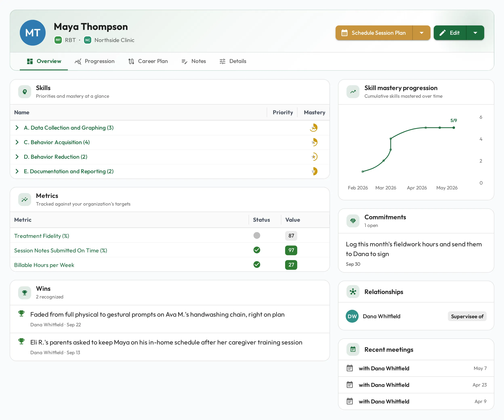Click green check status for Billable Hours per Week
This screenshot has height=420, width=504.
(x=257, y=265)
